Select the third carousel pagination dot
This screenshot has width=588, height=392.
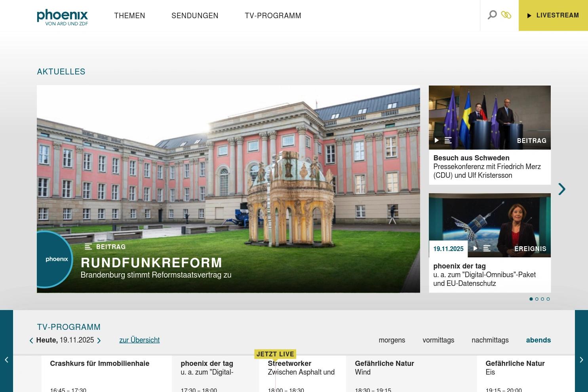point(542,299)
